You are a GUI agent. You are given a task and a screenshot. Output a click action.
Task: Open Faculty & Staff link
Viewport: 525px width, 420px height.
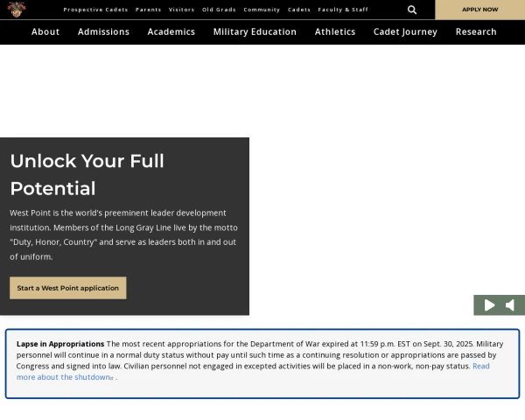tap(343, 10)
